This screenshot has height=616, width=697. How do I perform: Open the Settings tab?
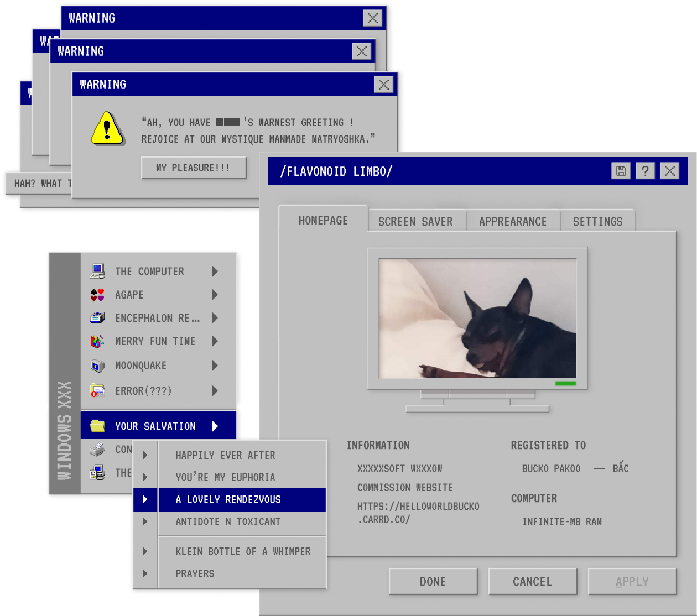point(597,221)
